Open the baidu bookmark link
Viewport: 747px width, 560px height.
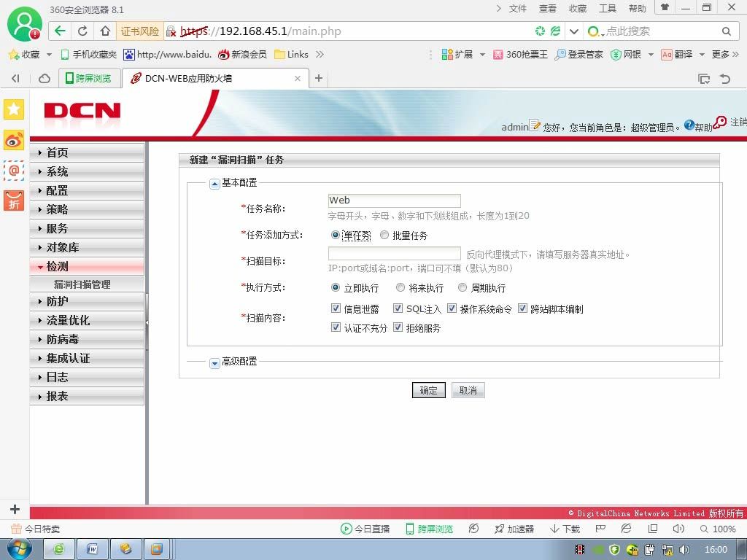click(167, 54)
